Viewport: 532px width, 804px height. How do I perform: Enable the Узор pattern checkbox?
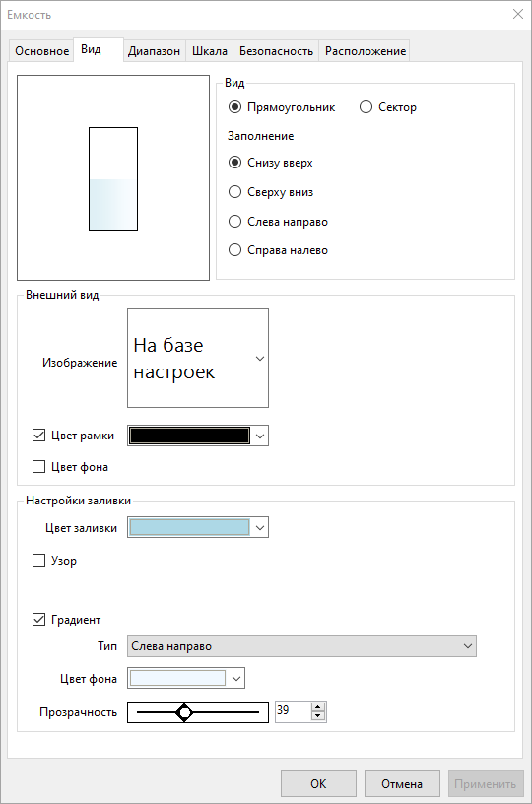click(39, 560)
